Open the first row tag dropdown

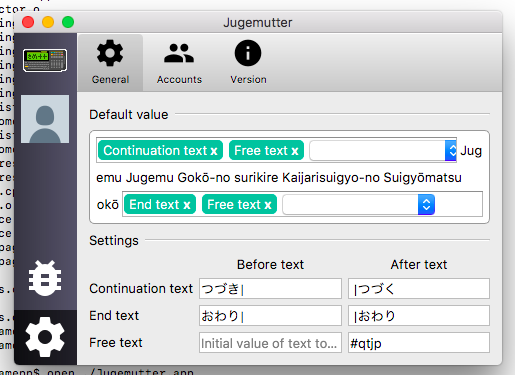(451, 151)
